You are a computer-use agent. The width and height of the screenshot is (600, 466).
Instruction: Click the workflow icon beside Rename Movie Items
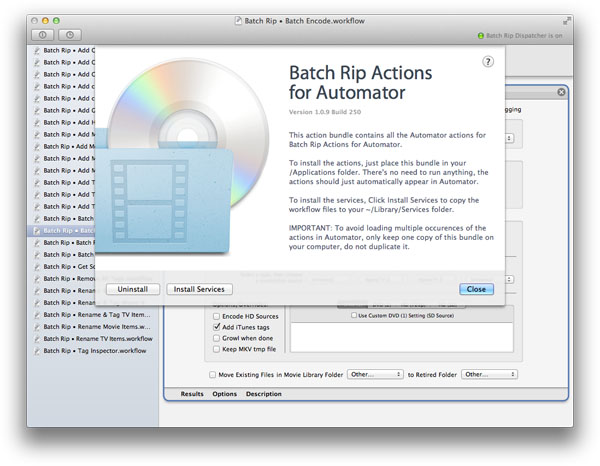coord(37,327)
